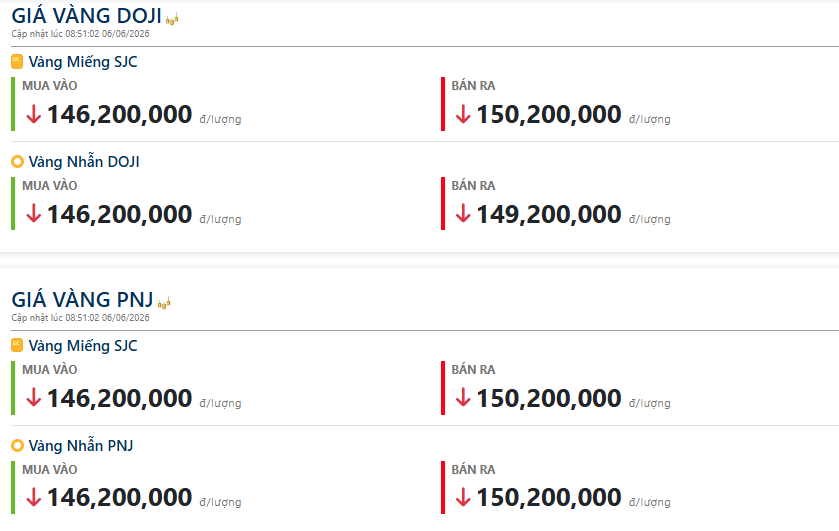Select the Vàng Nhẫn PNJ label
Image resolution: width=839 pixels, height=531 pixels.
[81, 445]
